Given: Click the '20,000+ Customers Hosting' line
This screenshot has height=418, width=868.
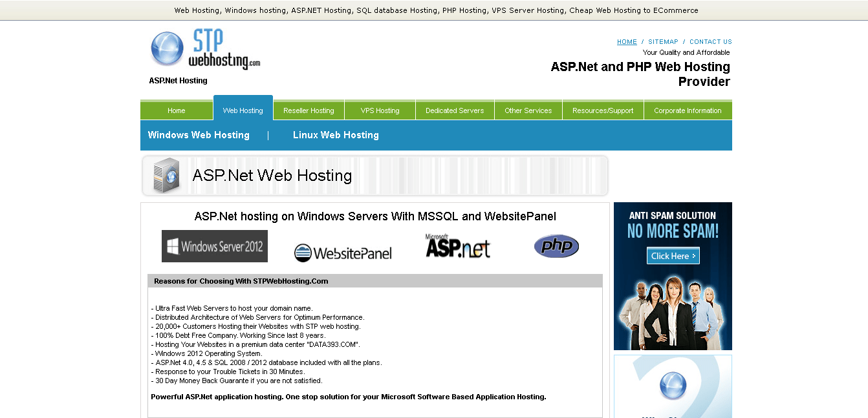Looking at the screenshot, I should 255,326.
